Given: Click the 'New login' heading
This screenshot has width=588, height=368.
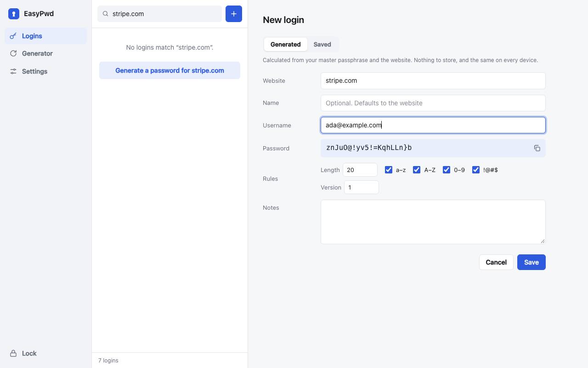Looking at the screenshot, I should point(283,20).
